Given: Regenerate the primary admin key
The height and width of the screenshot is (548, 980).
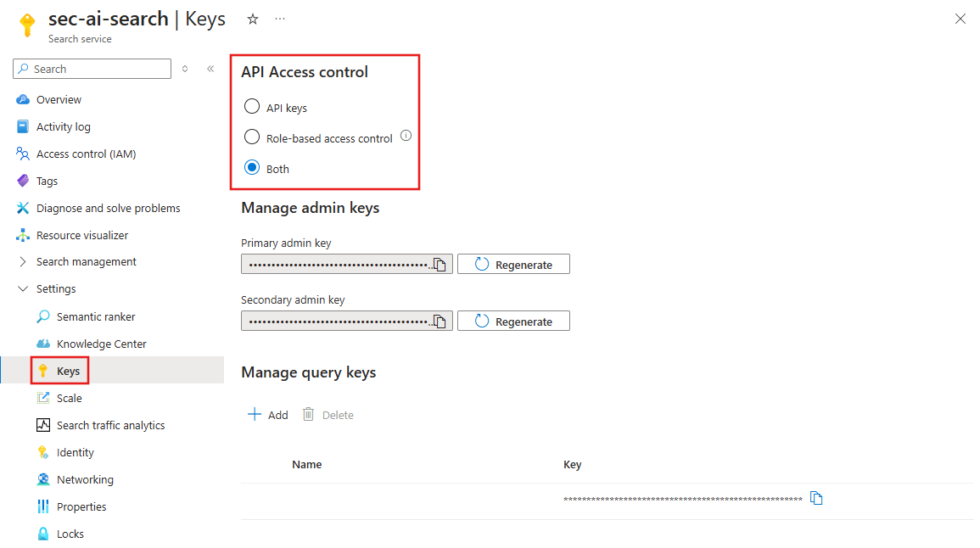Looking at the screenshot, I should pyautogui.click(x=513, y=265).
